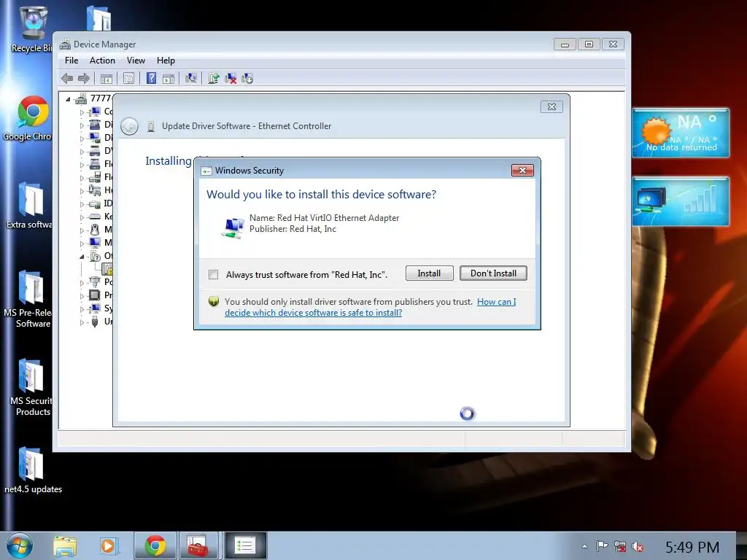
Task: Collapse the Other devices (Ot) category
Action: coord(82,257)
